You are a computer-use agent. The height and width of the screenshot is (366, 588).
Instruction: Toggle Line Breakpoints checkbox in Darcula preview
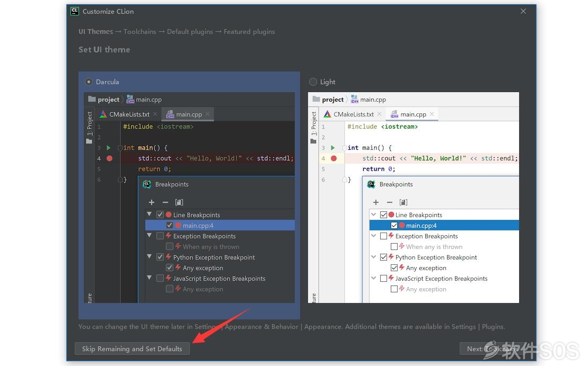(x=160, y=215)
